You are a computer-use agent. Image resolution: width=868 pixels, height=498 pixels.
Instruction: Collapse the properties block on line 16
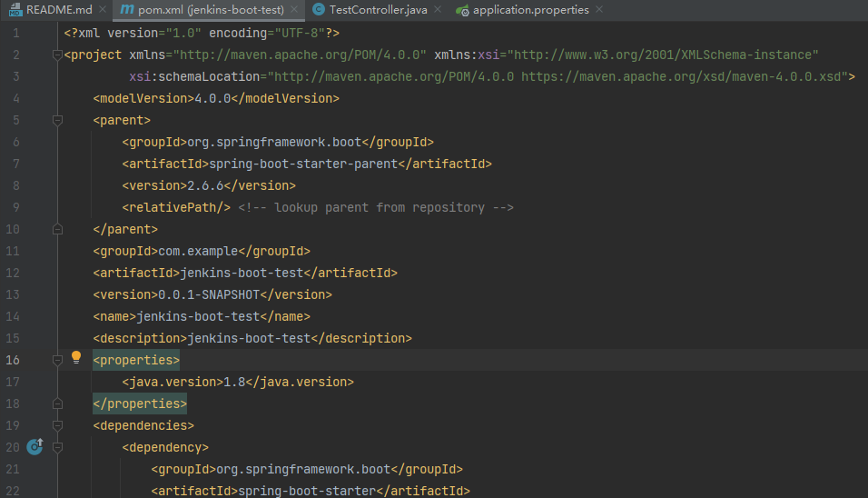pyautogui.click(x=57, y=360)
